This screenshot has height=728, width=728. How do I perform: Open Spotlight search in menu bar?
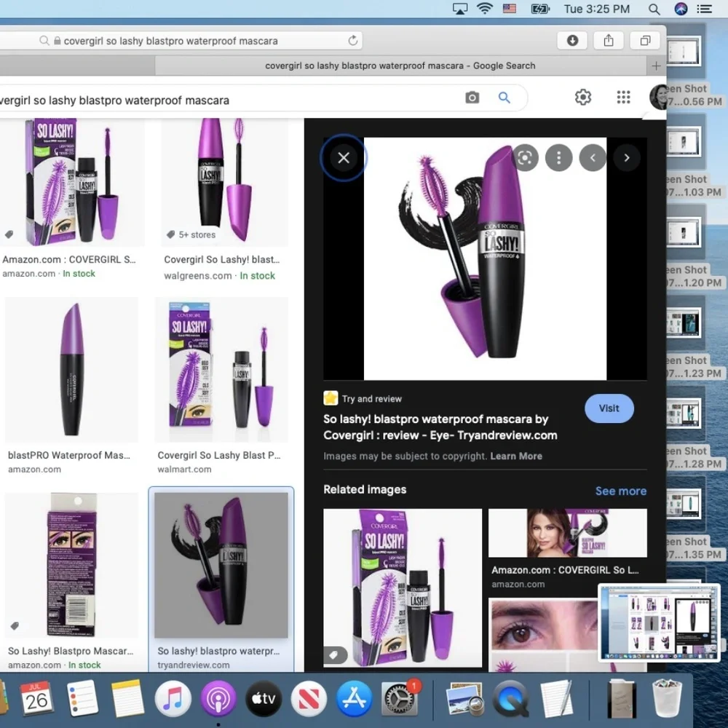tap(654, 9)
